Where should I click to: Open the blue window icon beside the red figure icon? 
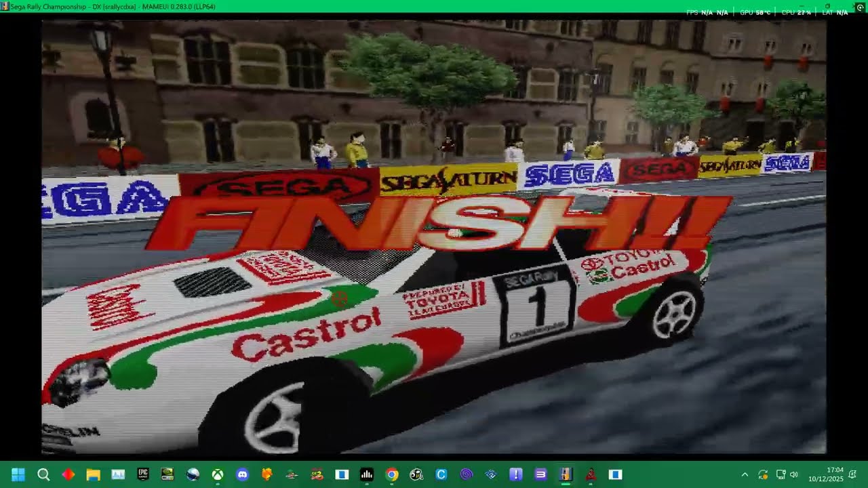(x=615, y=474)
